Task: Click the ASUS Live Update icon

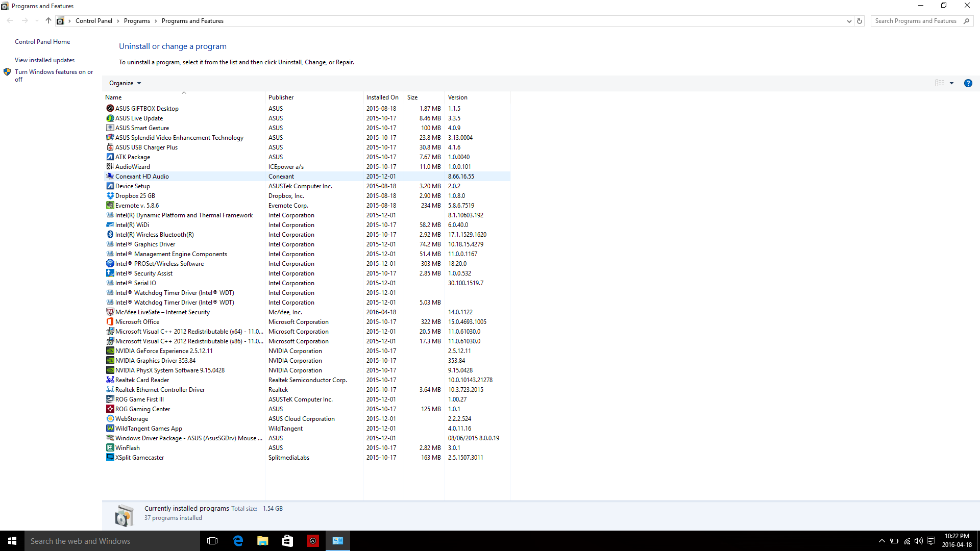Action: click(110, 118)
